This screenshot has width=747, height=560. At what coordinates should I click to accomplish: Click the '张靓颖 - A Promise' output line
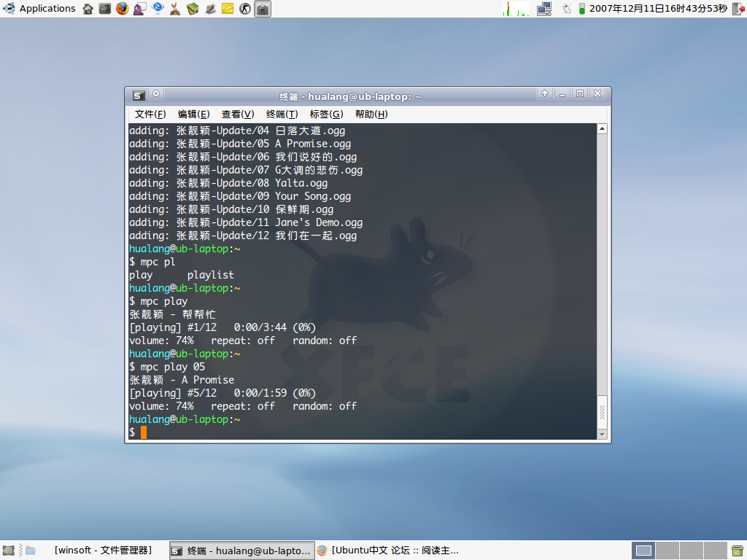click(x=182, y=380)
